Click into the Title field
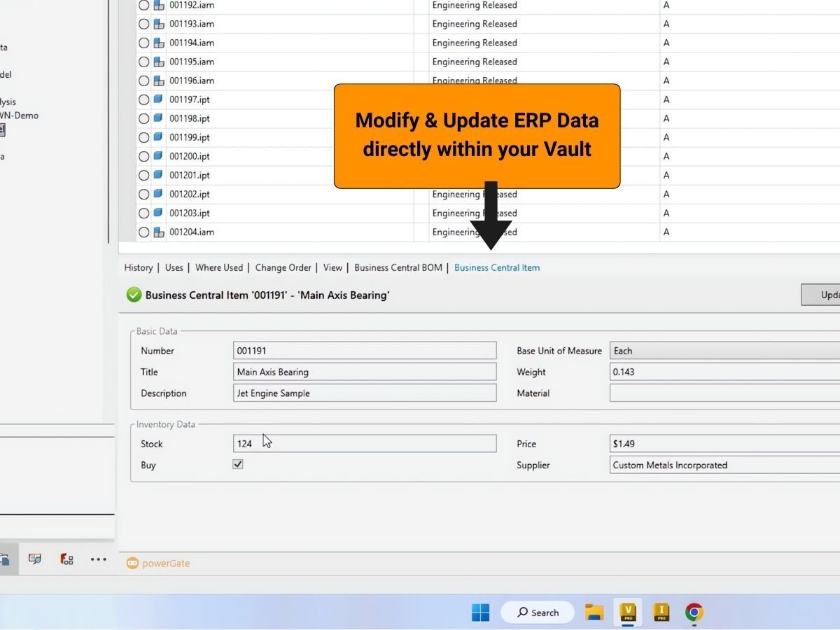 [365, 372]
